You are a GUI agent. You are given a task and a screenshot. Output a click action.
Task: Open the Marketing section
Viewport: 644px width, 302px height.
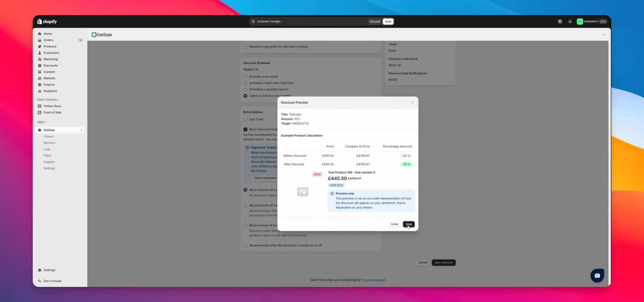click(50, 59)
